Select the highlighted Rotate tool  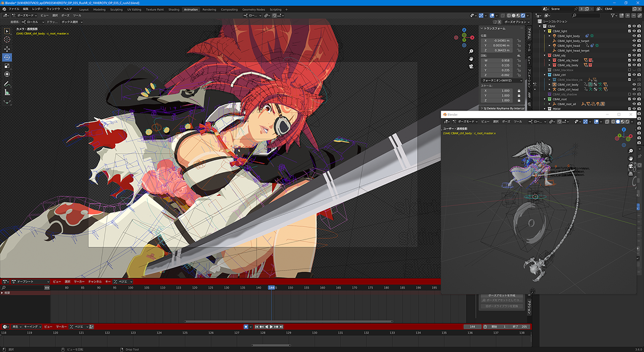[7, 57]
